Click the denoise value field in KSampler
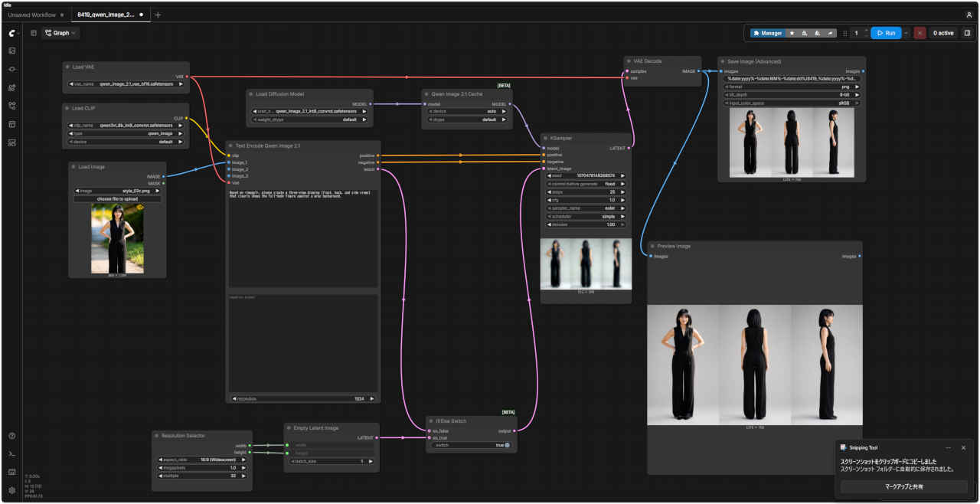 [x=586, y=224]
